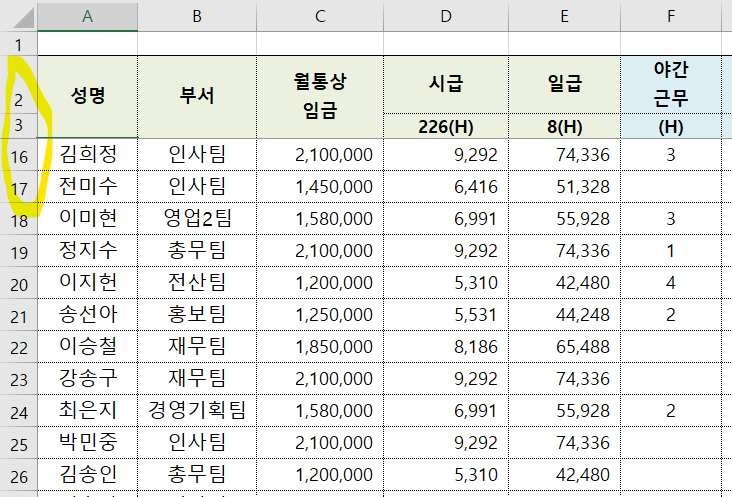Click night-work value 1 for 정지수
Image resolution: width=732 pixels, height=497 pixels.
(671, 251)
